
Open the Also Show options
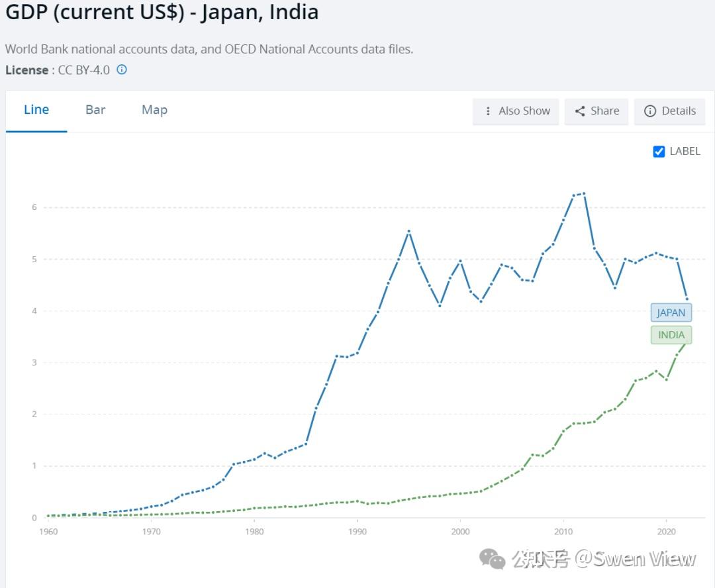coord(516,111)
